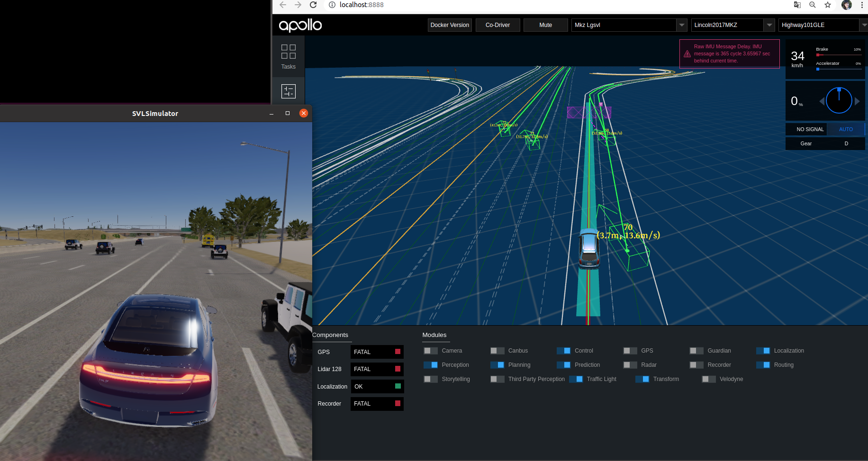This screenshot has width=868, height=461.
Task: Open the Lincoln2017MKZ vehicle dropdown
Action: [733, 25]
